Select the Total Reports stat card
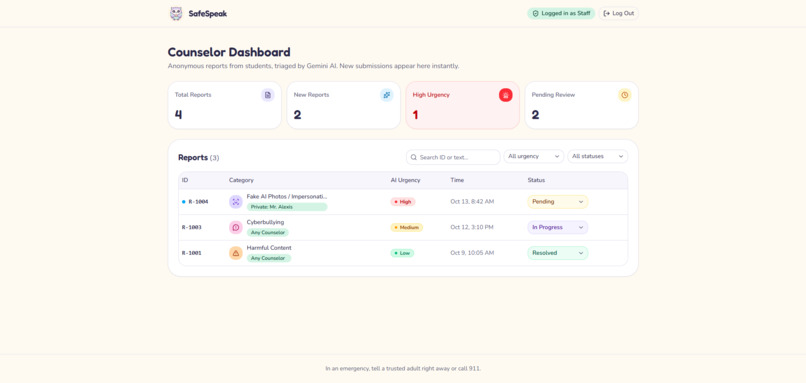 (x=225, y=105)
